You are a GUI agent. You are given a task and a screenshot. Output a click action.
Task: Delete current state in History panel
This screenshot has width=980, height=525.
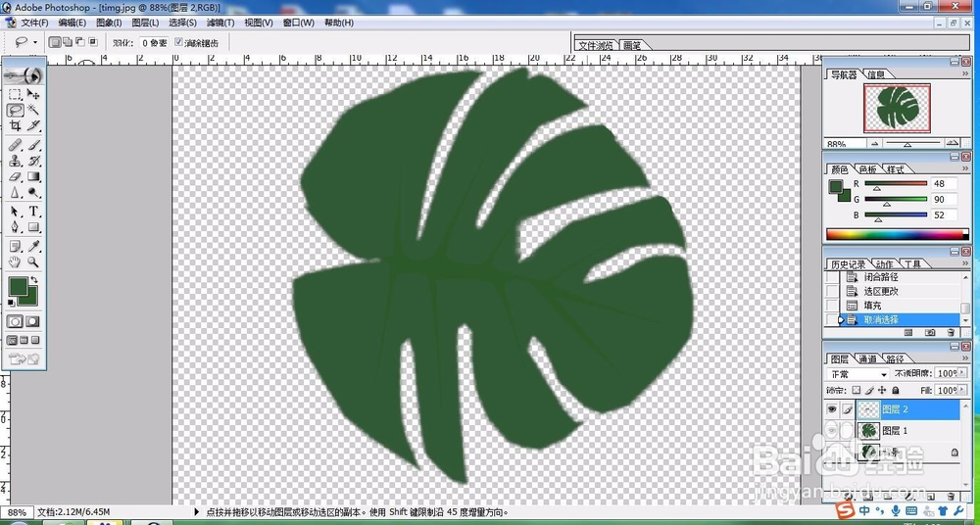tap(952, 332)
